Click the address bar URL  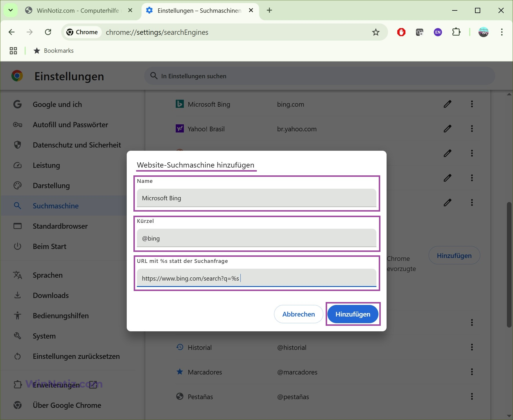coord(157,32)
